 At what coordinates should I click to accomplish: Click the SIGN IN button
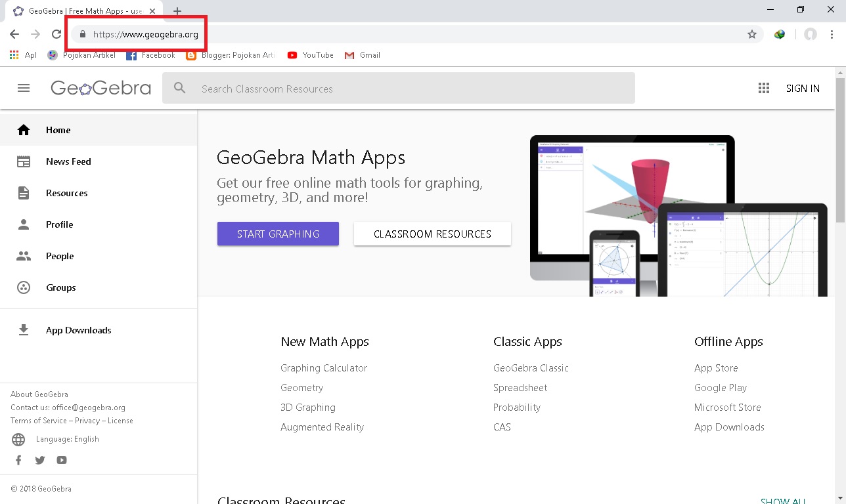click(x=803, y=88)
